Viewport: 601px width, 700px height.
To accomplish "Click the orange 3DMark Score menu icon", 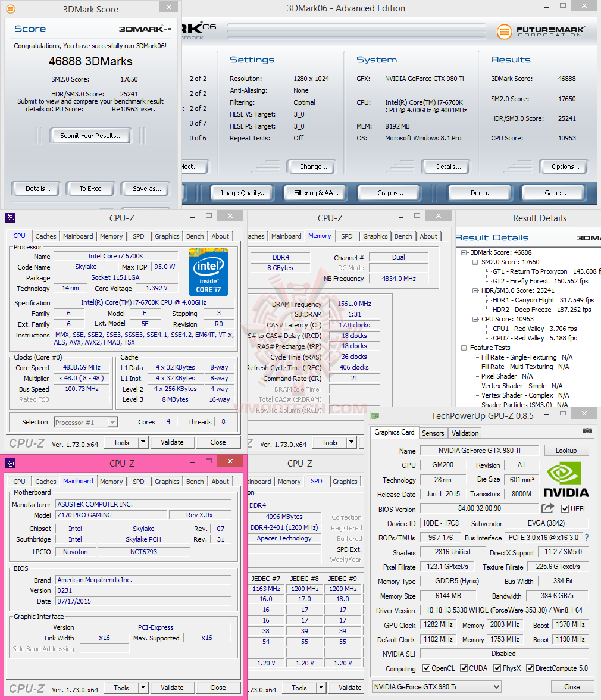I will coord(10,8).
